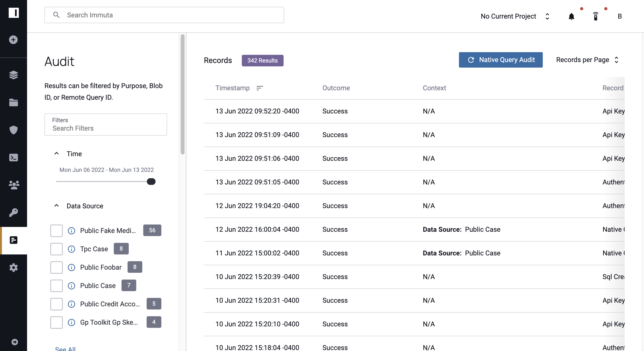Click the Records per Page dropdown
The image size is (644, 351).
pyautogui.click(x=587, y=60)
